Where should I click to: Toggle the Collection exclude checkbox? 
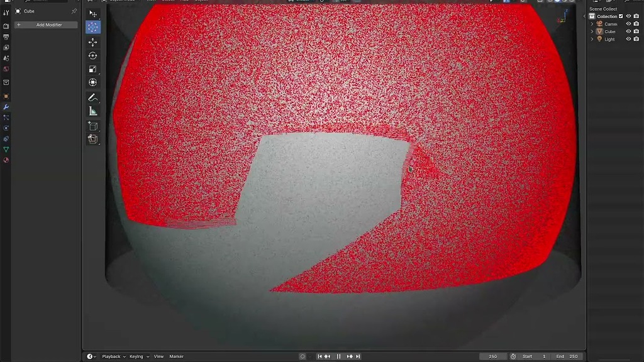[x=621, y=16]
